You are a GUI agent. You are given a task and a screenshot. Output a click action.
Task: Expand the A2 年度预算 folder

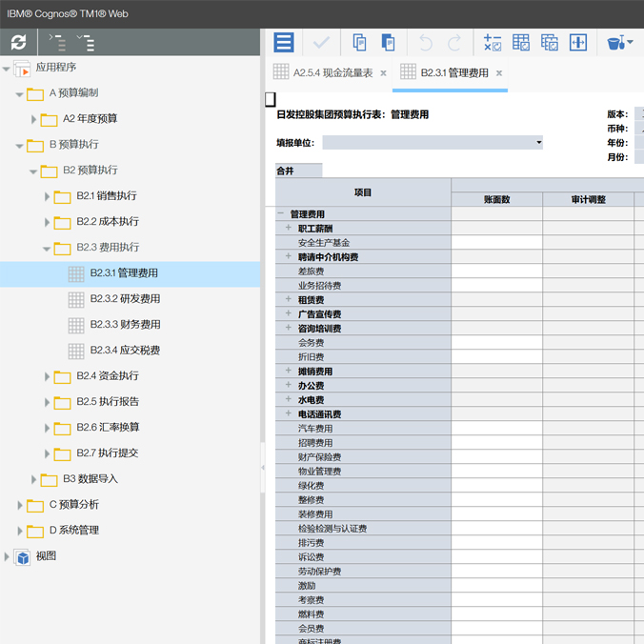coord(33,119)
